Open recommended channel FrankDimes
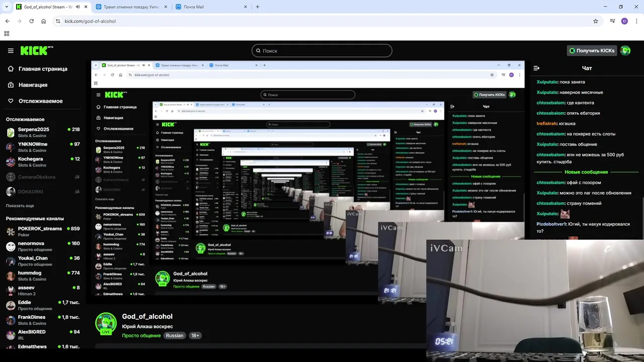Image resolution: width=644 pixels, height=362 pixels. coord(43,320)
